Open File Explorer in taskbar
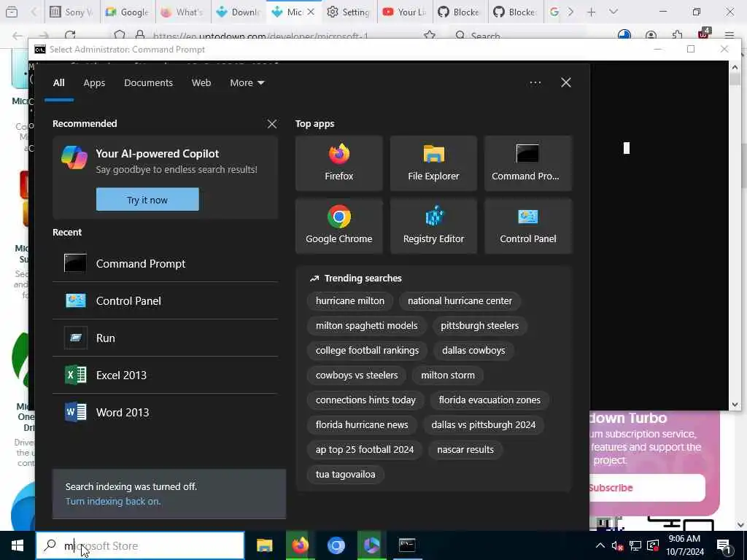Viewport: 747px width, 560px height. pos(264,545)
